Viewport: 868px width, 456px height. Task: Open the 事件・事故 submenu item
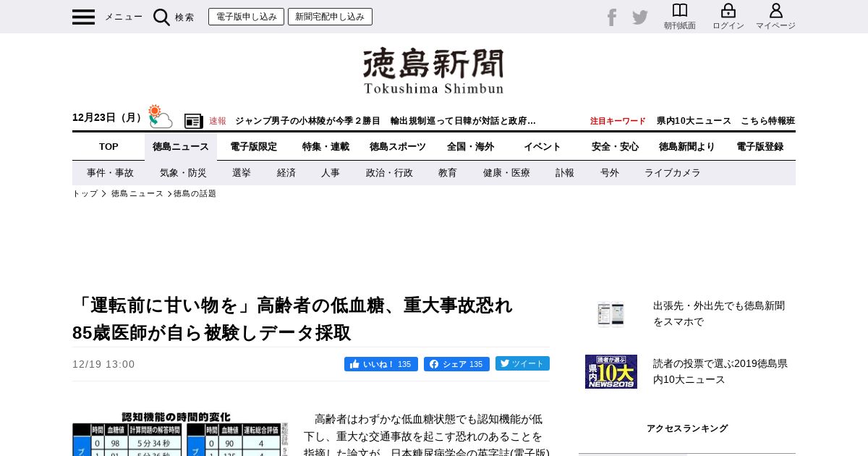[x=110, y=173]
